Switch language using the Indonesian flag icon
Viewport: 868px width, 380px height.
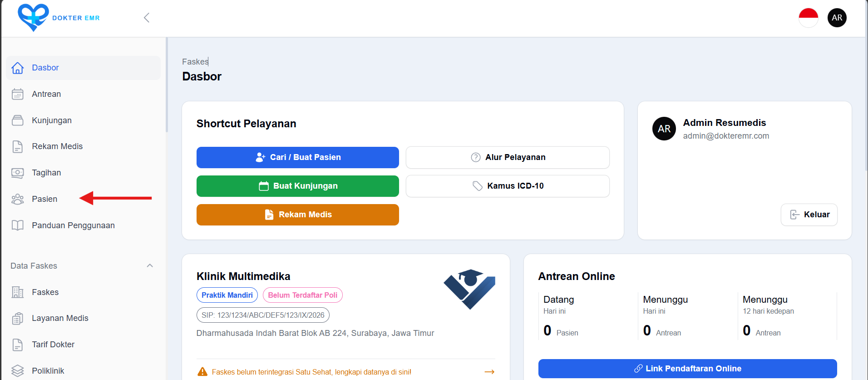click(x=808, y=18)
